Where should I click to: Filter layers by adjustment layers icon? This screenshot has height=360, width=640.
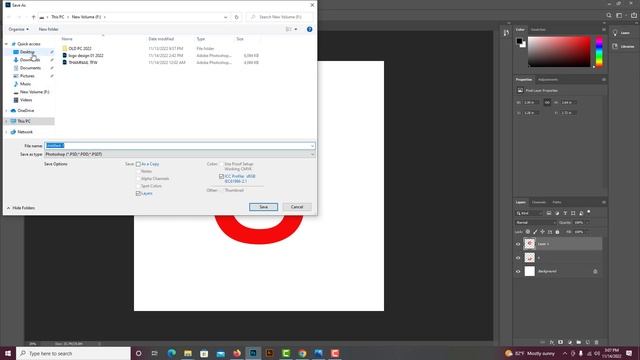point(557,213)
